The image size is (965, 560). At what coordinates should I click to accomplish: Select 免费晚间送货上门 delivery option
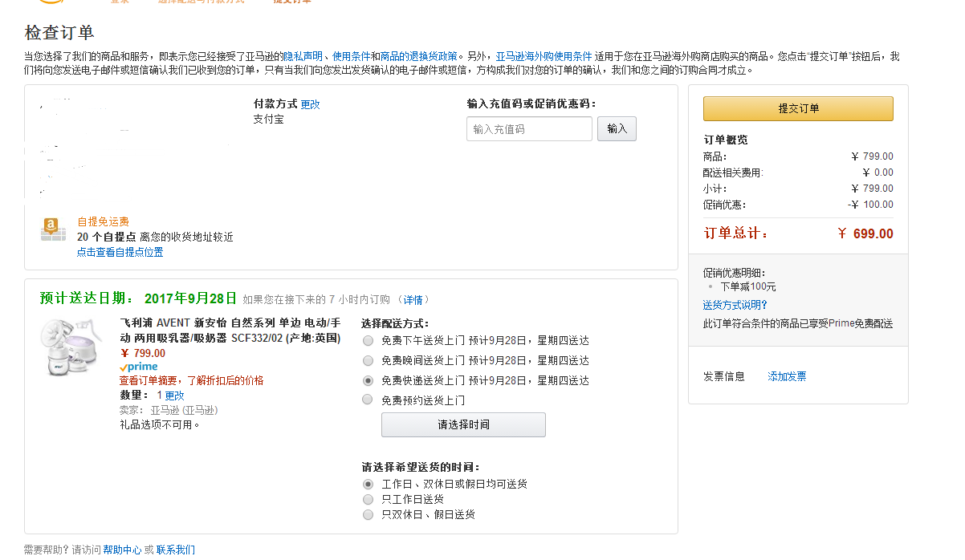pyautogui.click(x=368, y=360)
